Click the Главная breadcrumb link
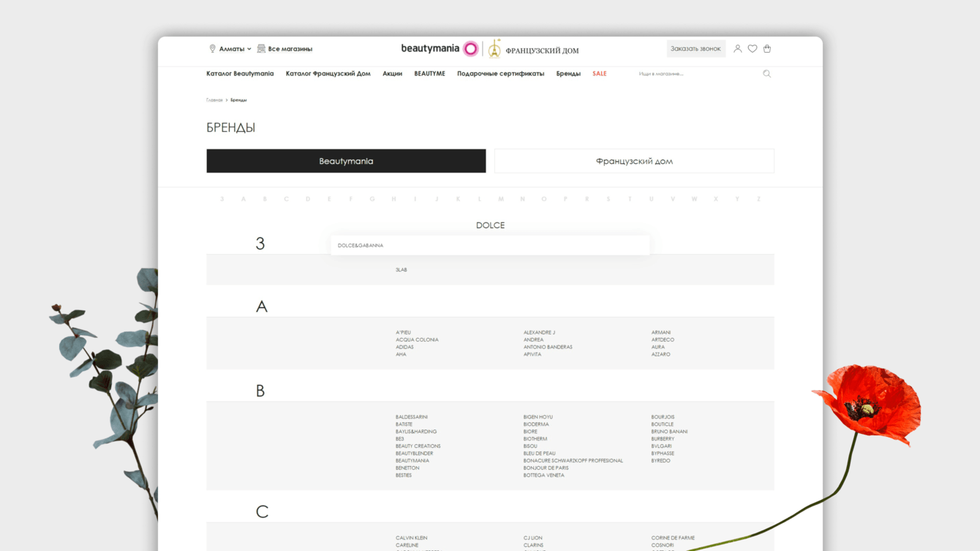 (214, 100)
